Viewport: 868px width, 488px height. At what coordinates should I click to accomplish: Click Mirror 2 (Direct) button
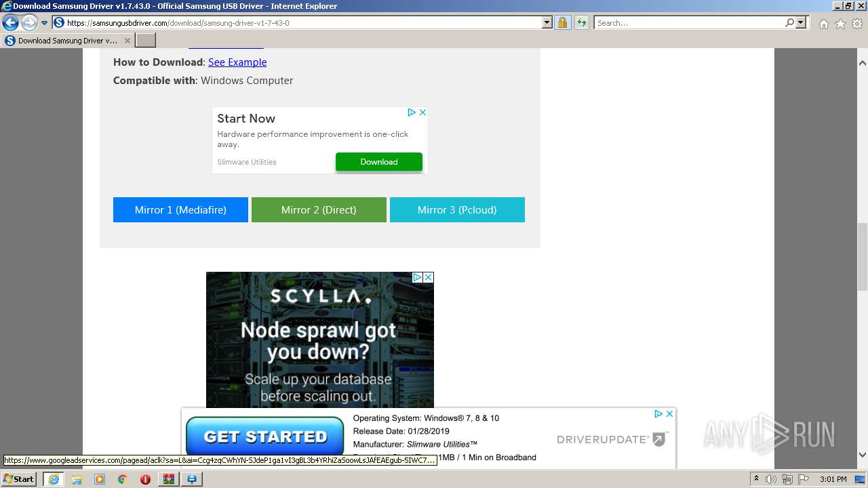tap(319, 210)
